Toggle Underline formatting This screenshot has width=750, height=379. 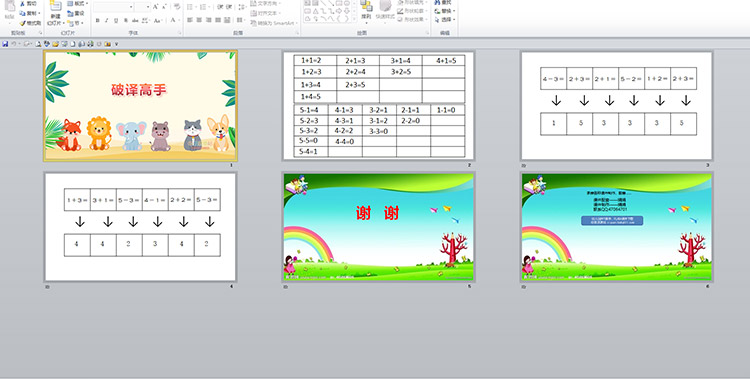tap(116, 21)
